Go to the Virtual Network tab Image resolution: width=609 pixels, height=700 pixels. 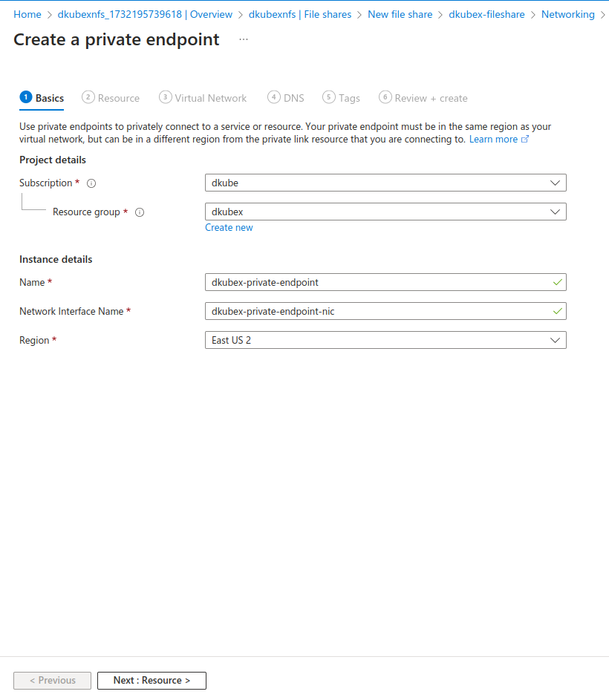click(x=203, y=98)
